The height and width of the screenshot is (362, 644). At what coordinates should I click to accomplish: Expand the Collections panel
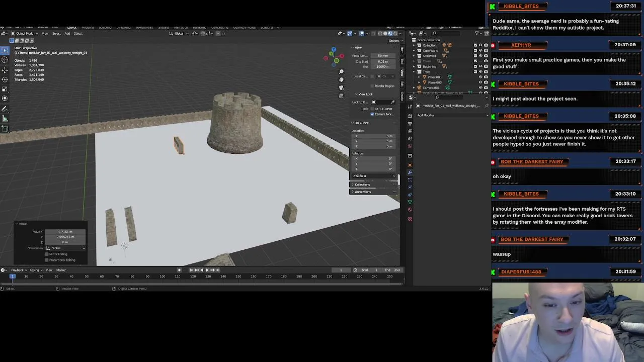(x=362, y=185)
